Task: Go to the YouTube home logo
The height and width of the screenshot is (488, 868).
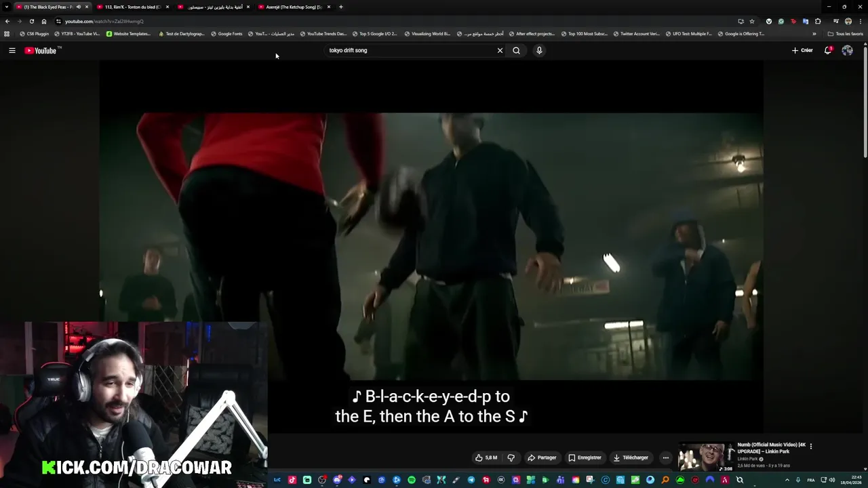Action: (x=43, y=50)
